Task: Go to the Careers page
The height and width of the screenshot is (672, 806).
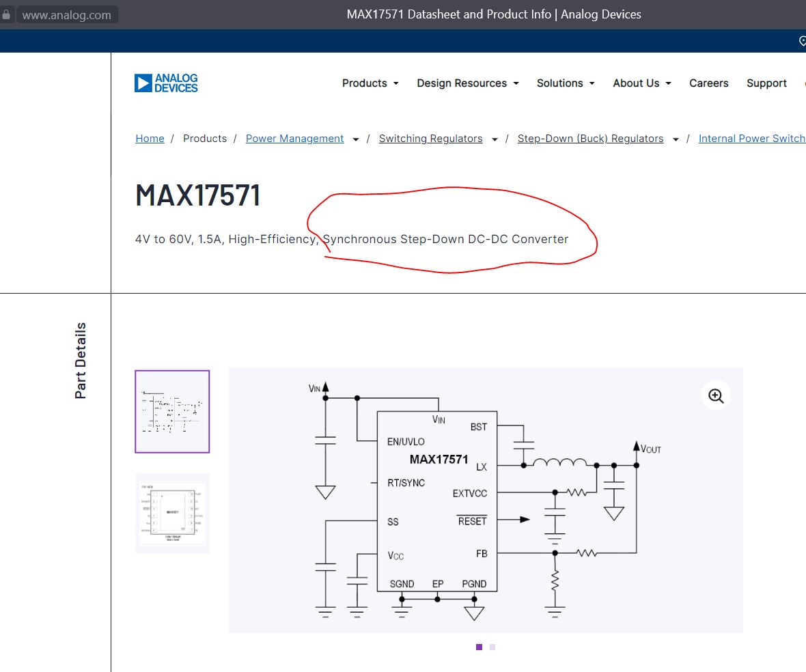Action: 708,83
